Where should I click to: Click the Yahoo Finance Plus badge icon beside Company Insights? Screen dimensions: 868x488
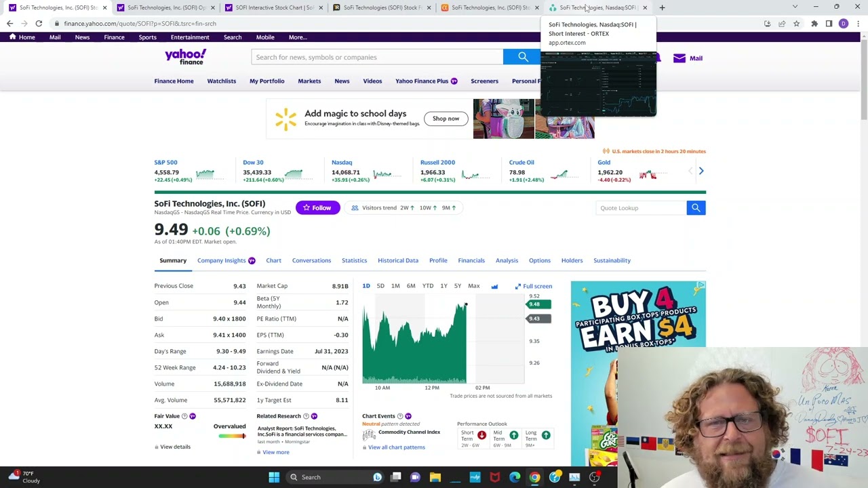[252, 260]
